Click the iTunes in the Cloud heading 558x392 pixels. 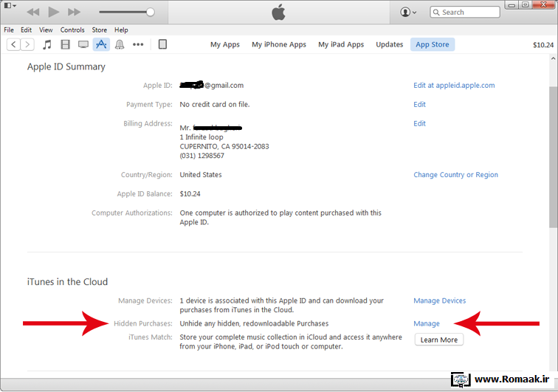click(x=67, y=282)
